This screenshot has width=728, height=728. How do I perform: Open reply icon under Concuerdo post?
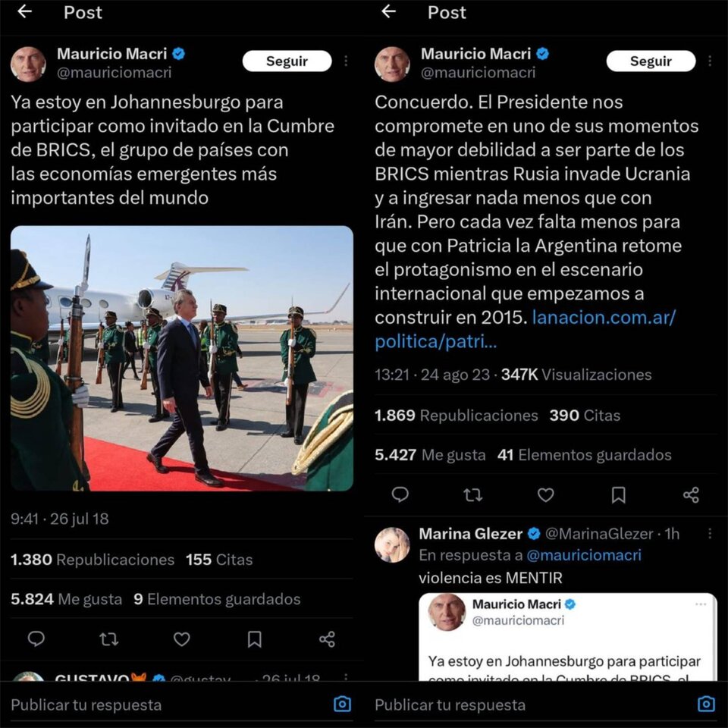[x=400, y=495]
